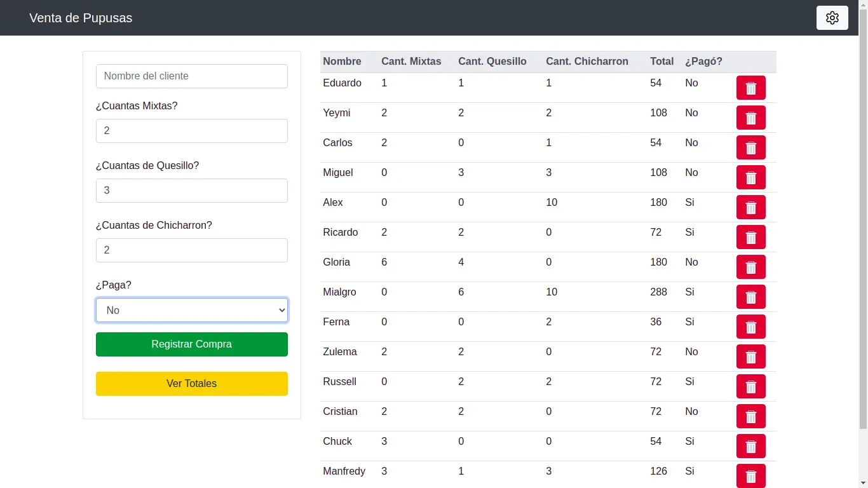Click the Nombre column header
This screenshot has height=488, width=868.
pos(342,62)
